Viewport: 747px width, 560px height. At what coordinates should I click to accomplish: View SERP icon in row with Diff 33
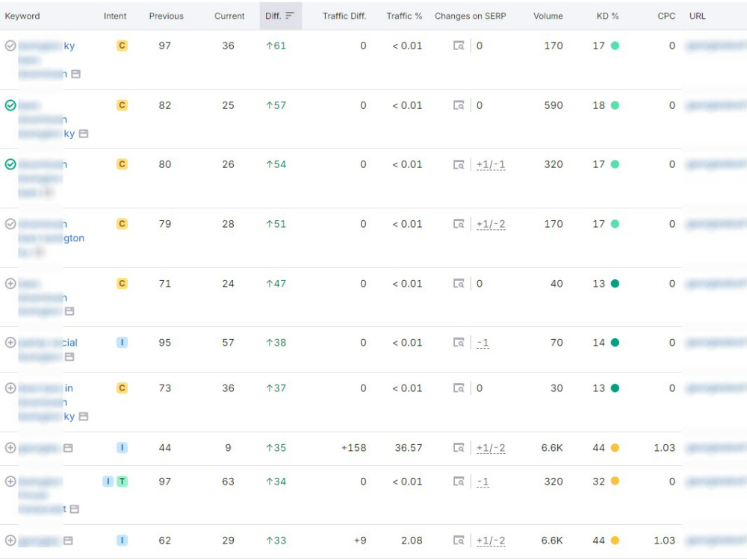click(x=459, y=541)
